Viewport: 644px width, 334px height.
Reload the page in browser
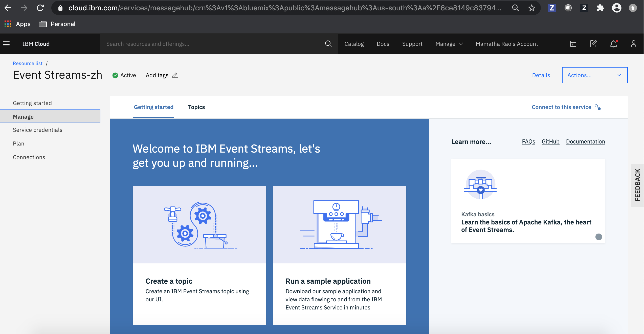[40, 8]
